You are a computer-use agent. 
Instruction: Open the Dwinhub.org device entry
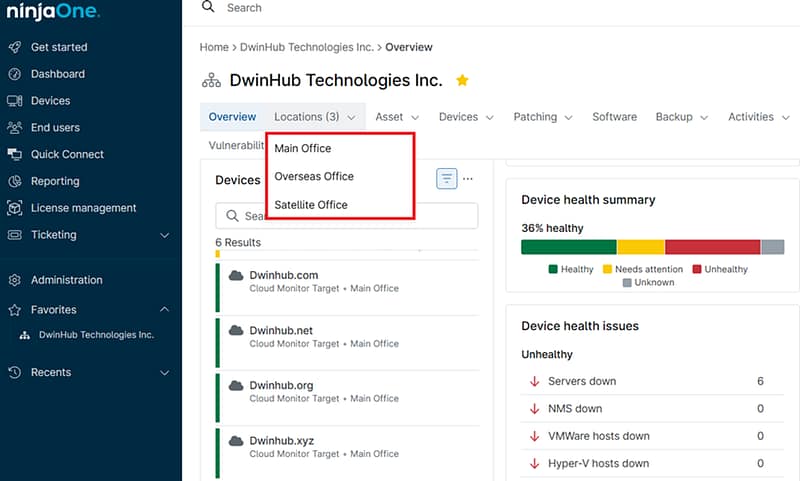tap(347, 397)
